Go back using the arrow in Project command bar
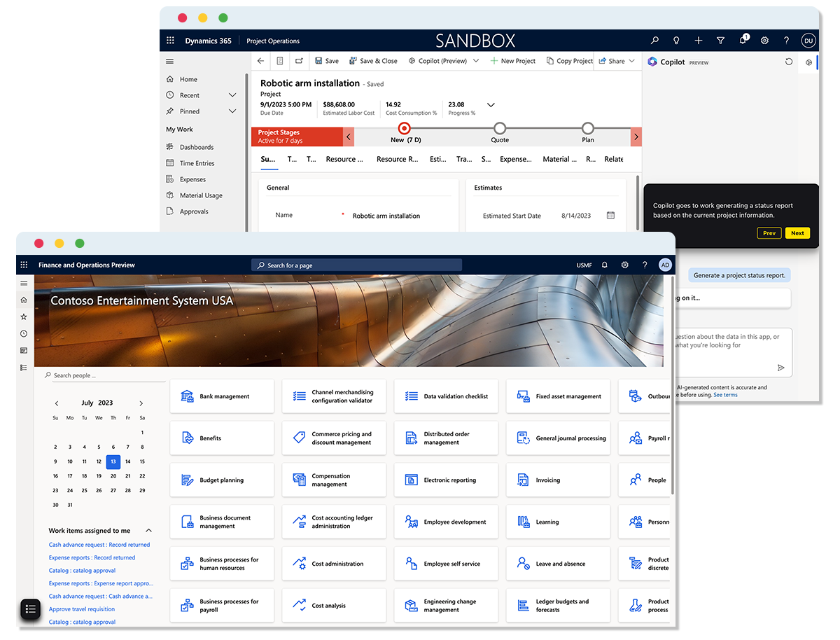 click(x=261, y=61)
